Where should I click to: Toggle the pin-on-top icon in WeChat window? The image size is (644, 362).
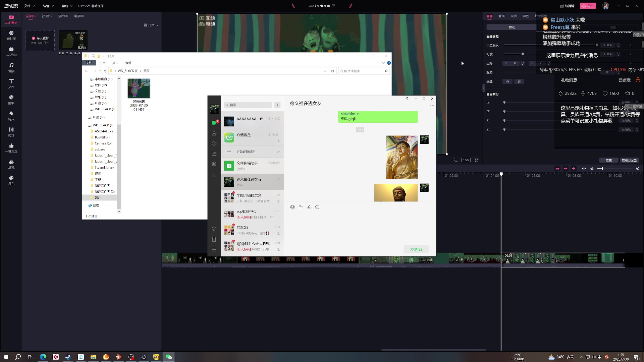pos(407,99)
